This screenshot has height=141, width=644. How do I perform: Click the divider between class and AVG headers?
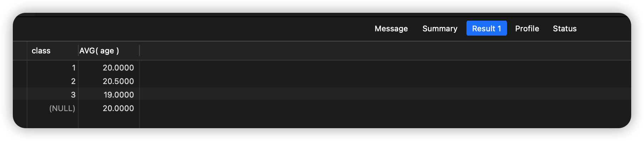78,51
